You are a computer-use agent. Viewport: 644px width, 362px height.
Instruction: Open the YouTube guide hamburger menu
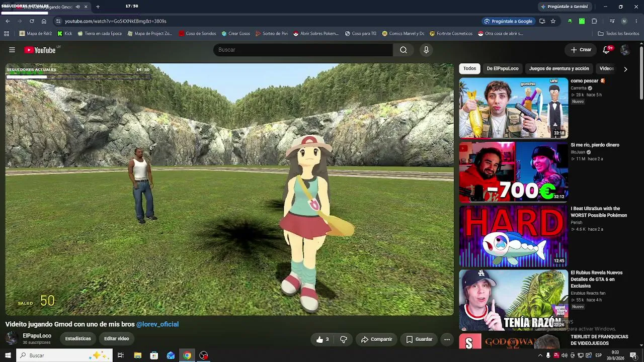[x=12, y=50]
